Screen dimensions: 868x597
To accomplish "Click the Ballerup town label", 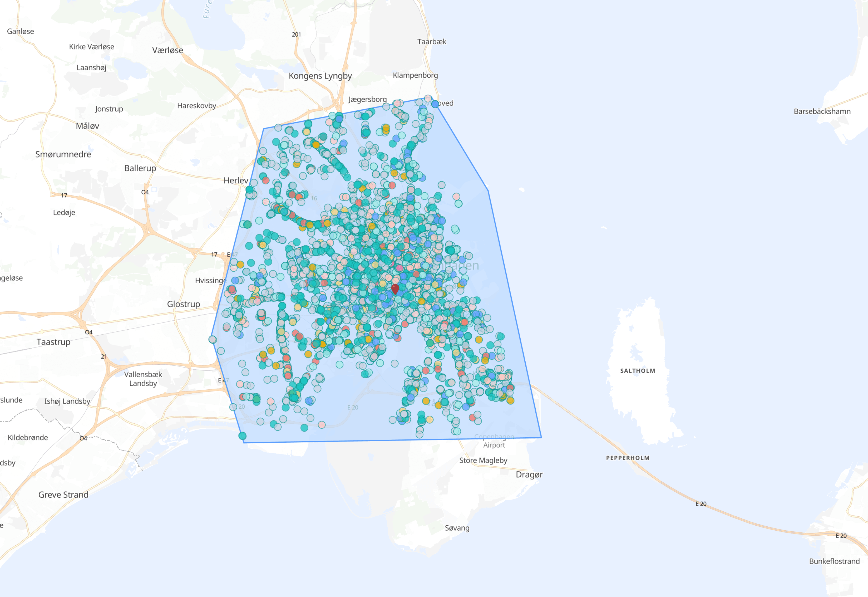I will coord(140,168).
